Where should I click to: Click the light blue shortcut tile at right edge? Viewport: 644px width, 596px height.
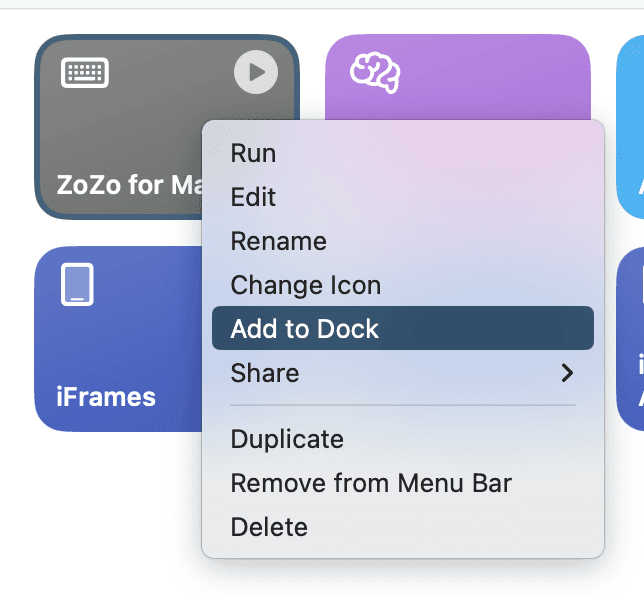pyautogui.click(x=630, y=127)
